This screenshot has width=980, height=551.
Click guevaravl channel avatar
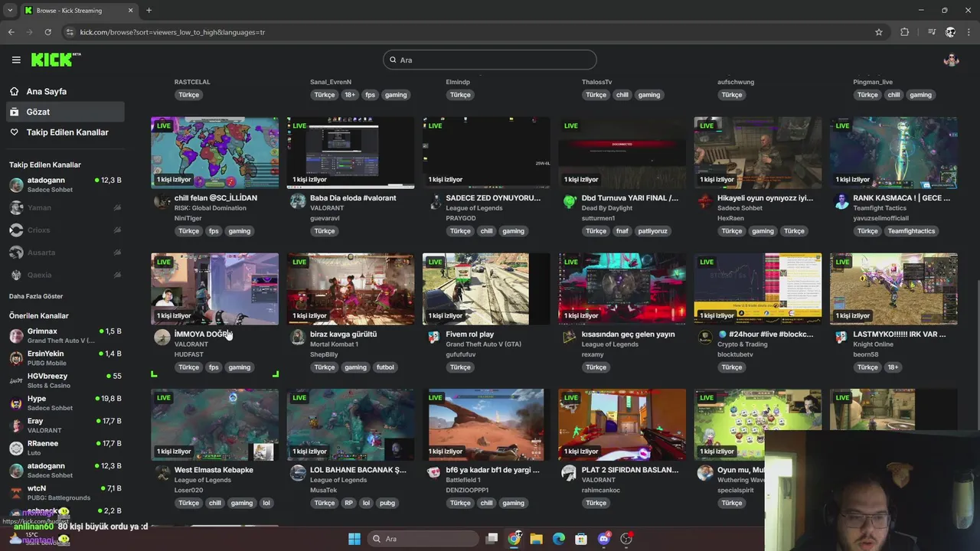pos(298,201)
